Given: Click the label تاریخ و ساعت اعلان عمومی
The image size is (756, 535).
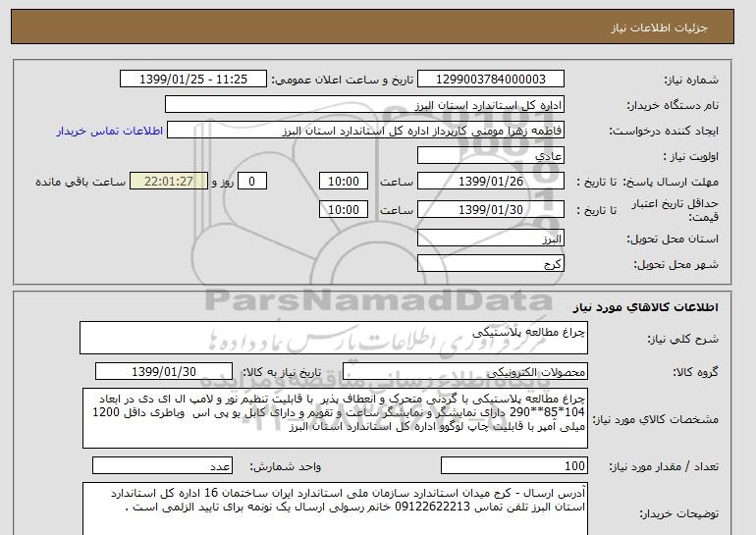Looking at the screenshot, I should pyautogui.click(x=342, y=80).
